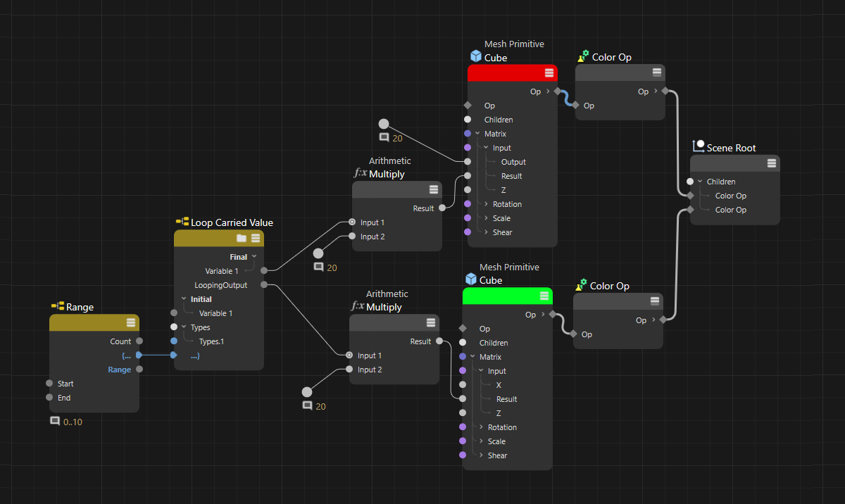Click the Range node yellow type icon
This screenshot has height=504, width=845.
(58, 306)
